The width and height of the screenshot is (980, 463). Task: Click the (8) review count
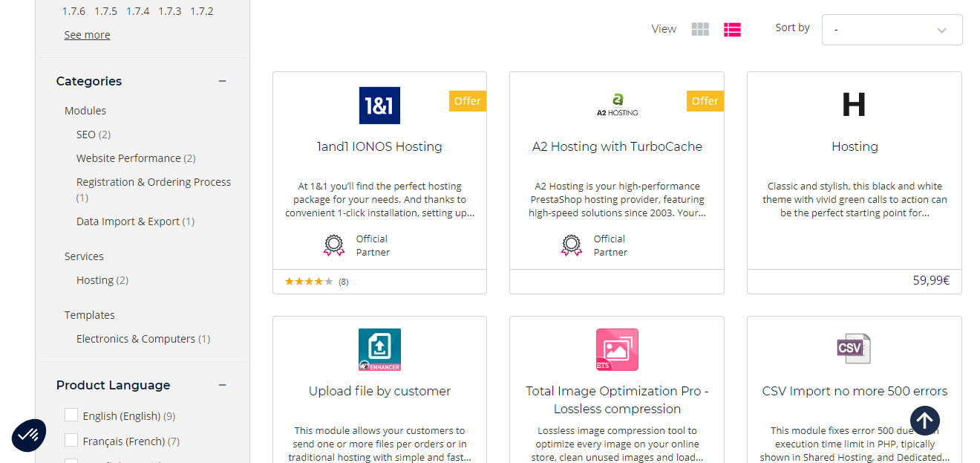(x=343, y=282)
